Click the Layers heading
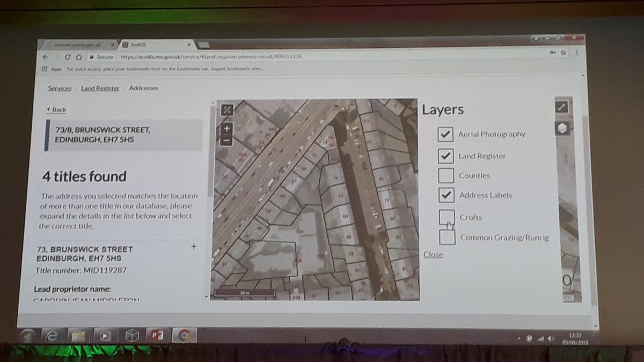The width and height of the screenshot is (644, 362). pyautogui.click(x=443, y=110)
